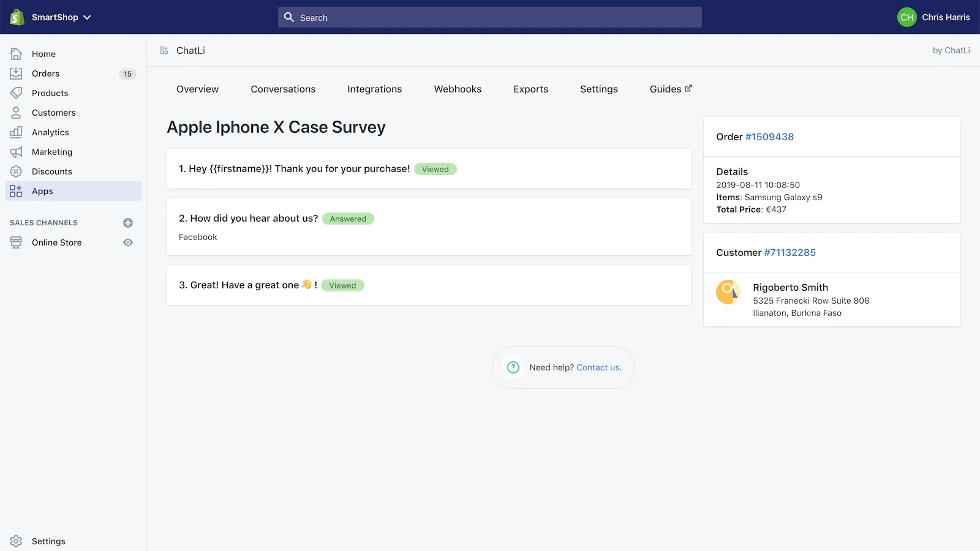Screen dimensions: 980x551
Task: Click the address 5325 Franecki Row Suite 806
Action: coord(811,301)
